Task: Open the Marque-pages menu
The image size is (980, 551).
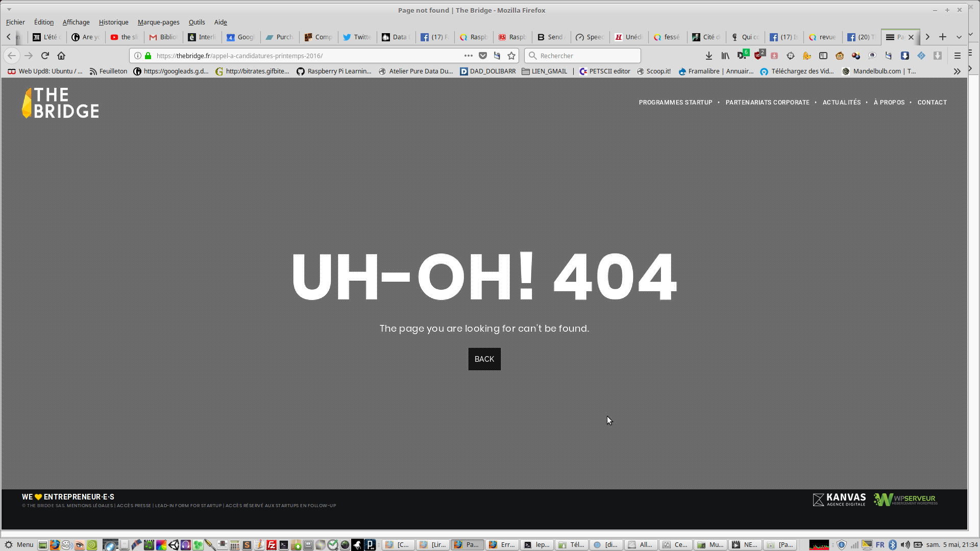Action: point(158,22)
